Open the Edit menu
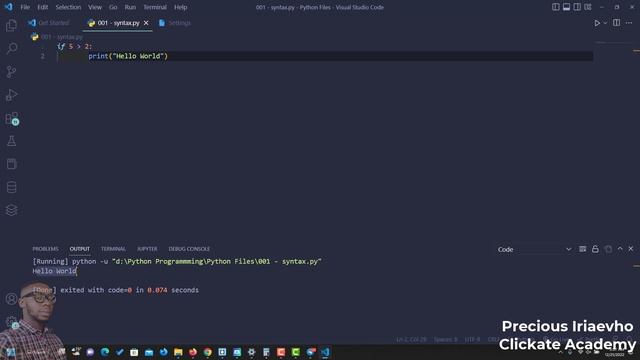This screenshot has height=360, width=640. (x=42, y=7)
